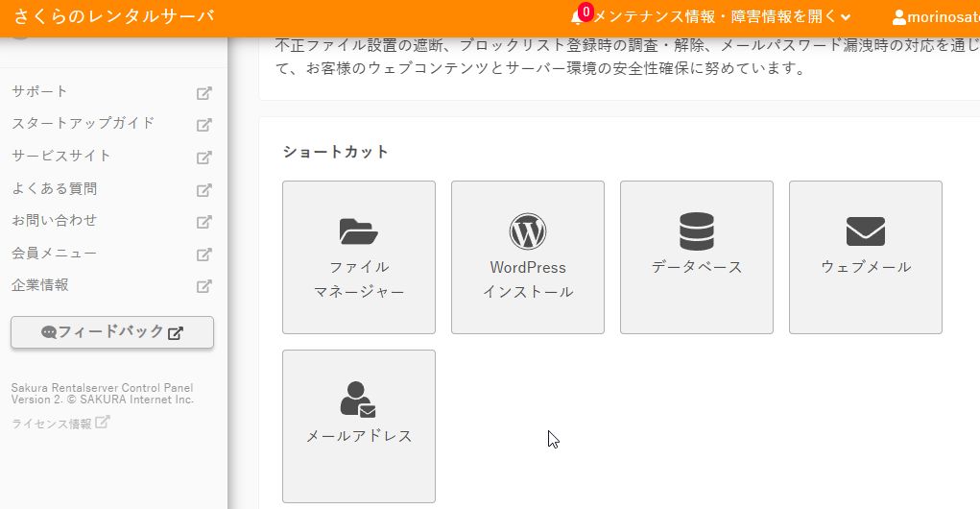Open the Webmail shortcut tile
This screenshot has width=980, height=509.
(x=865, y=257)
